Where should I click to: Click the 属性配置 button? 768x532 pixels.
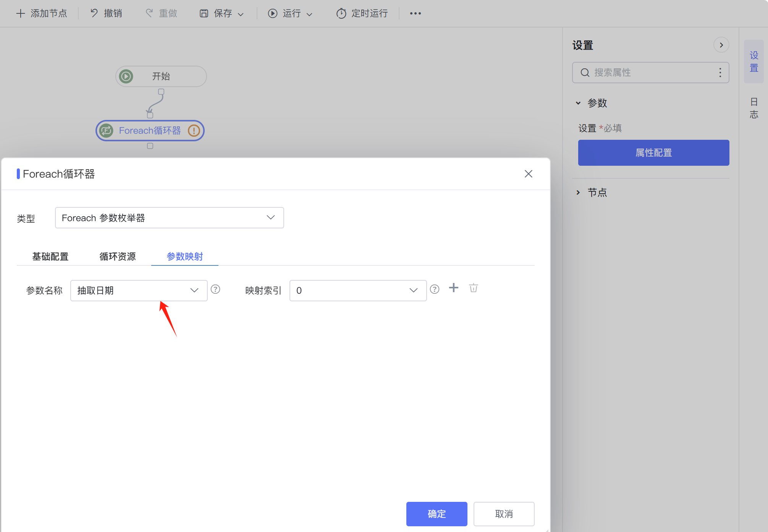(x=654, y=153)
